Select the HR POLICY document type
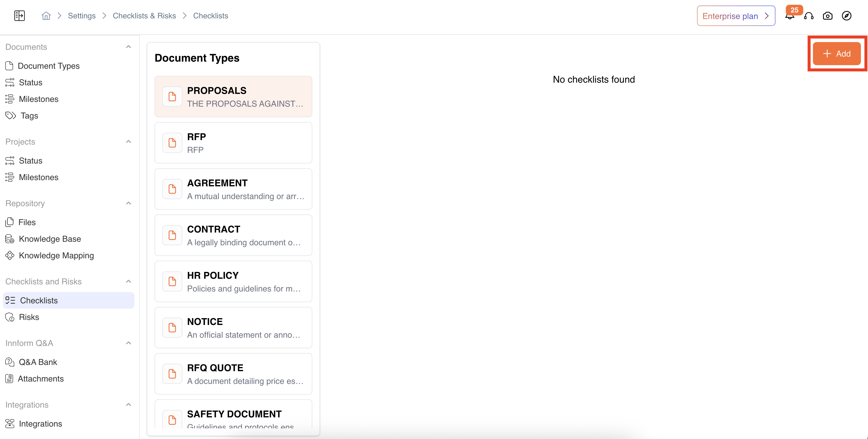 click(233, 281)
